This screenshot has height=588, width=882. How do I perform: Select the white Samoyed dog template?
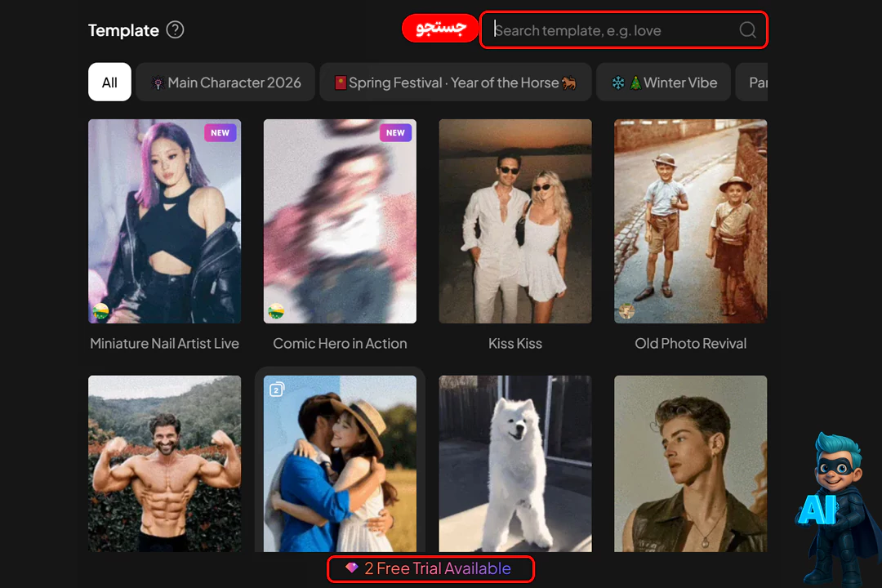(x=515, y=463)
